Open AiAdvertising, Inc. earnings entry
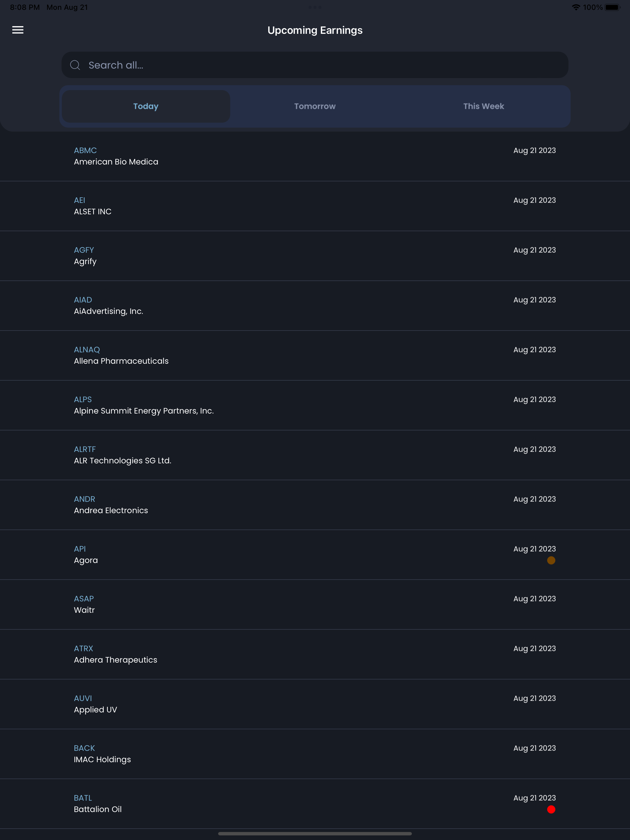This screenshot has width=630, height=840. tap(315, 305)
